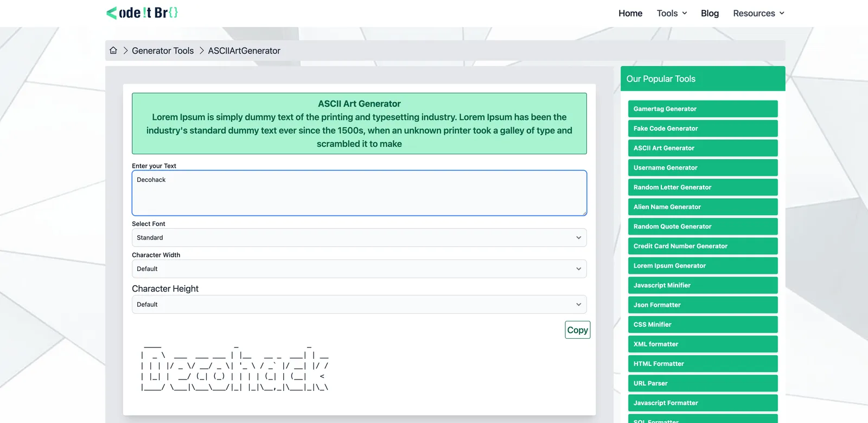
Task: Open the Gamertag Generator tool
Action: click(703, 109)
